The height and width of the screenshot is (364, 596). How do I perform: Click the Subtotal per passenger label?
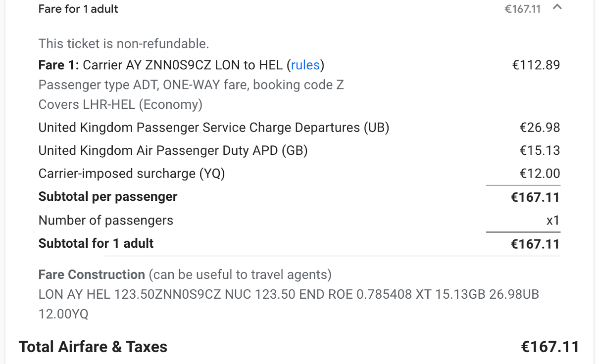pos(108,197)
